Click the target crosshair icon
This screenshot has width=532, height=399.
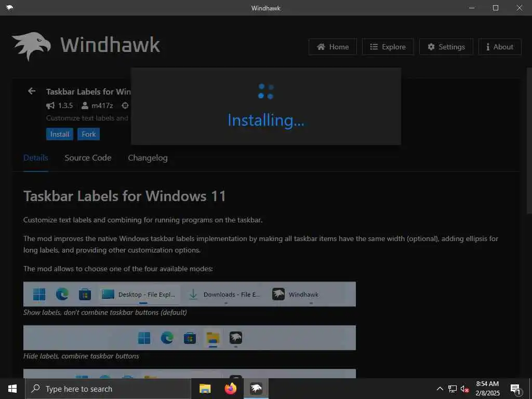[x=125, y=105]
